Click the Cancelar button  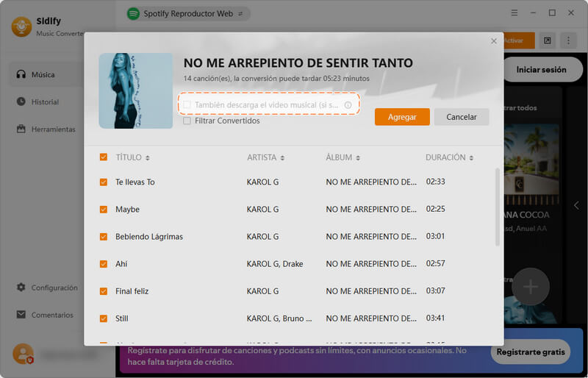tap(462, 117)
